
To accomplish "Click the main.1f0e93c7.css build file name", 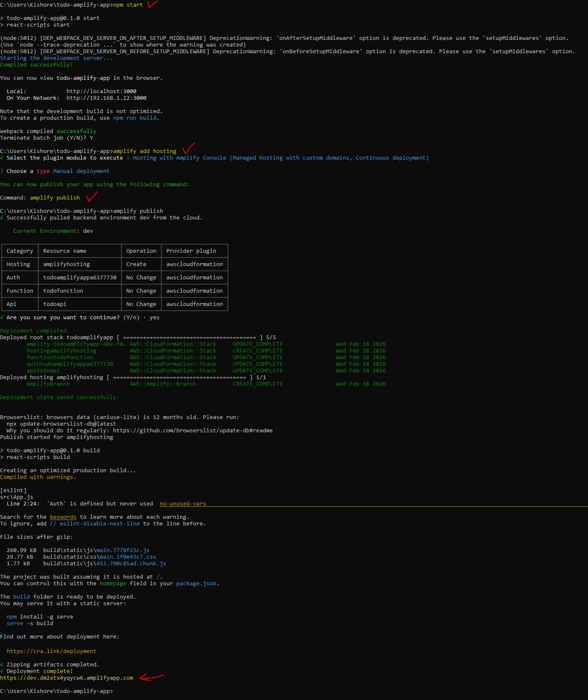I will pos(128,557).
